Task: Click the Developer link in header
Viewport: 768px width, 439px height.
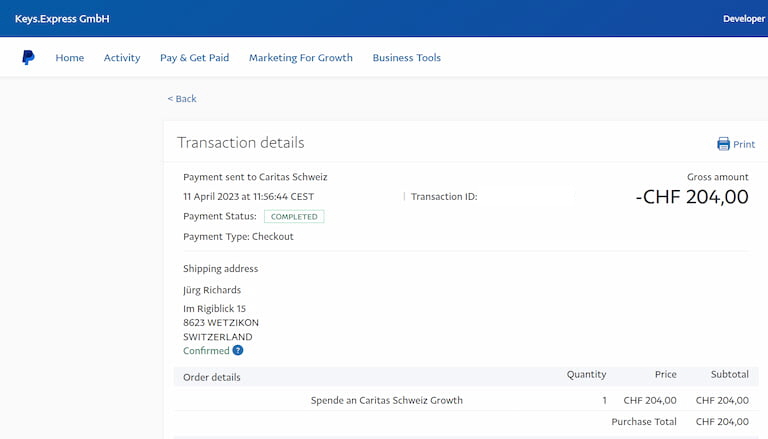Action: coord(744,19)
